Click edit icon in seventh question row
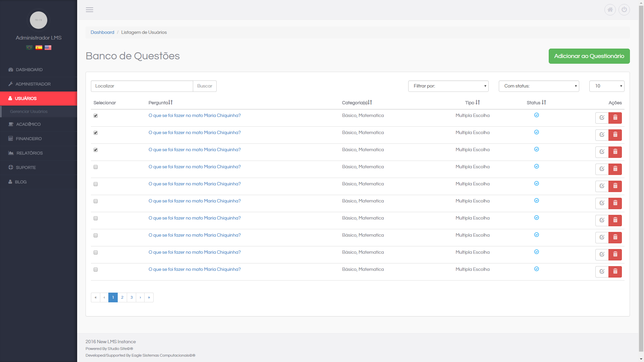The image size is (644, 362). coord(602,221)
